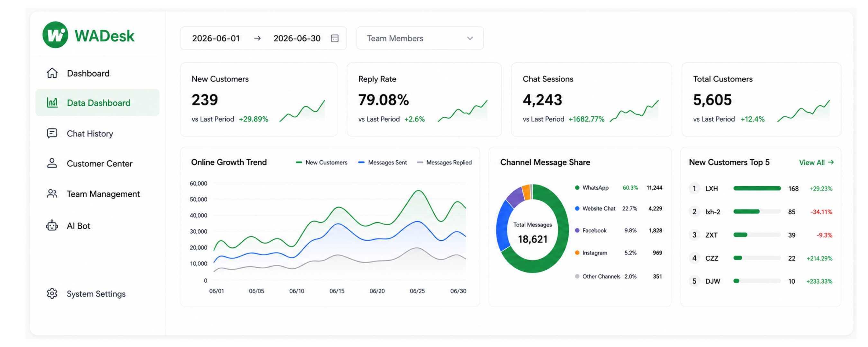
Task: Click the Data Dashboard chart icon
Action: [x=52, y=102]
